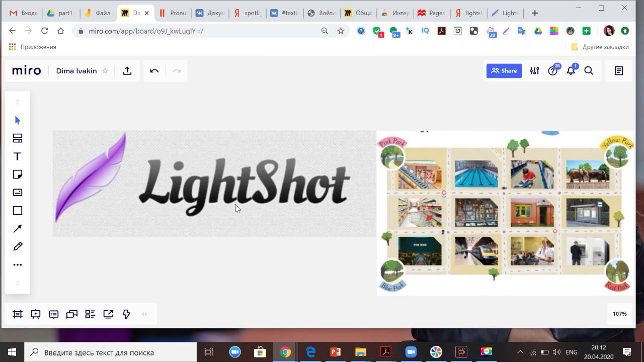Open the card list icon in bottom toolbar
644x362 pixels.
click(90, 314)
